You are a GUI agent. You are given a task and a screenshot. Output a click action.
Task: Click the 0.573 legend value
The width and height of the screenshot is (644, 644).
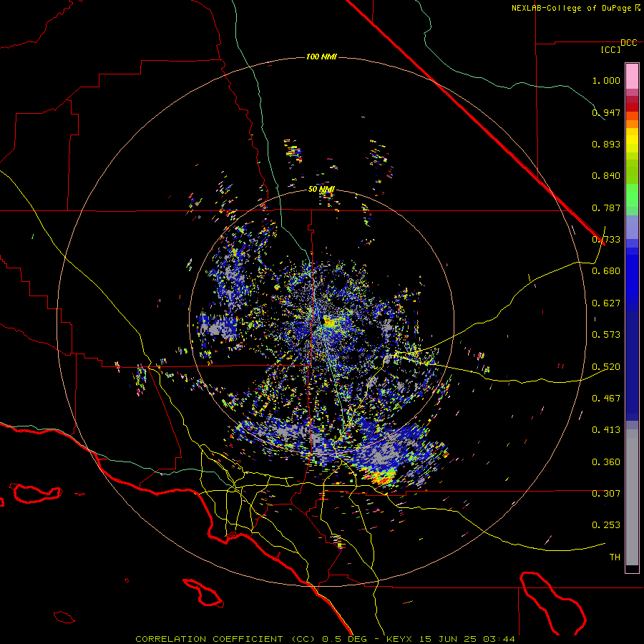pyautogui.click(x=606, y=335)
